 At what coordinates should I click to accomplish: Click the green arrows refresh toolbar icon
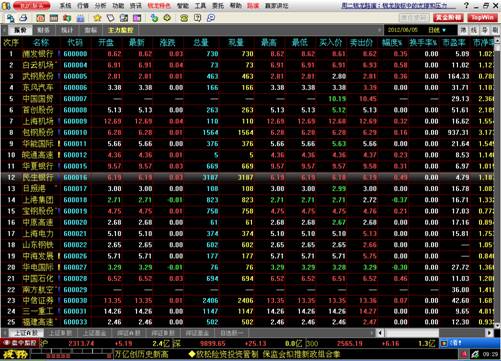154,18
